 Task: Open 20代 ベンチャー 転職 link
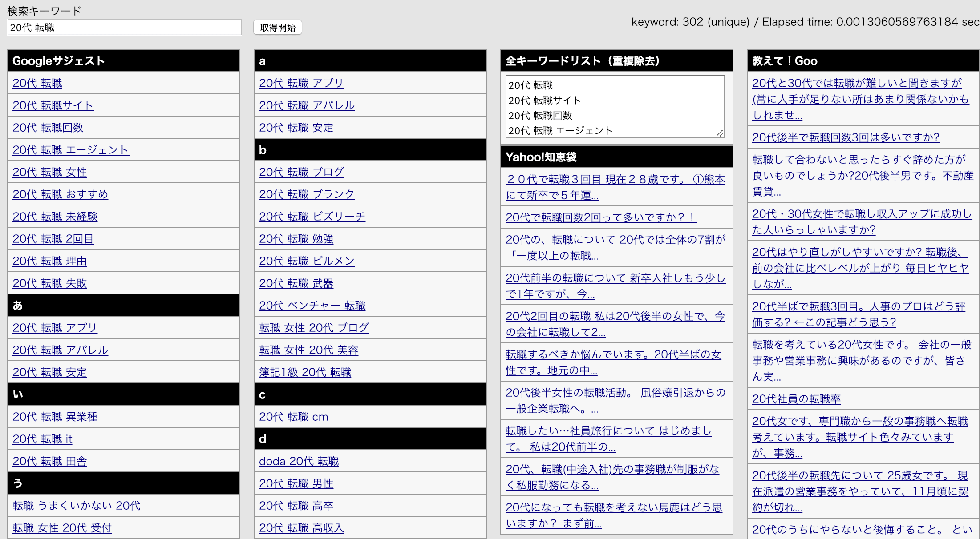pyautogui.click(x=312, y=306)
